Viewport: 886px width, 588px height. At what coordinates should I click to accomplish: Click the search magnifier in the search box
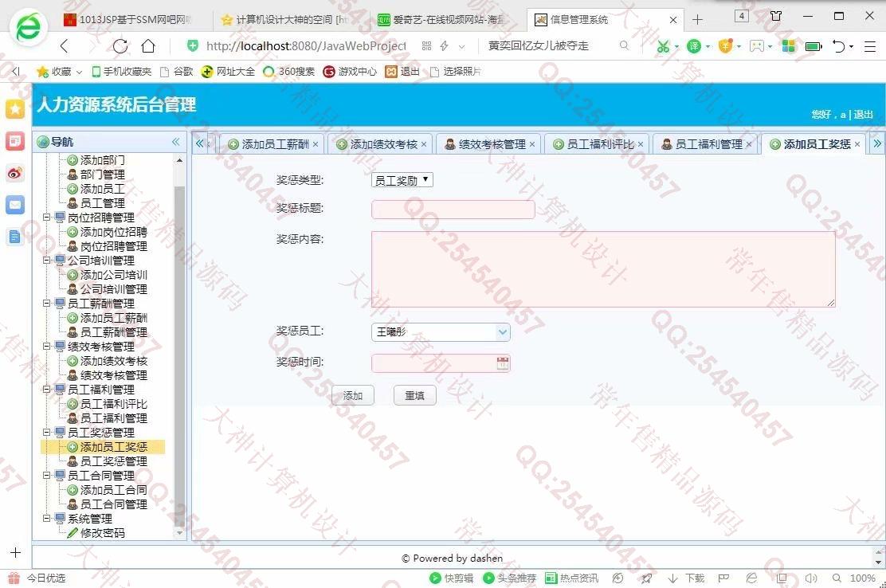point(624,45)
